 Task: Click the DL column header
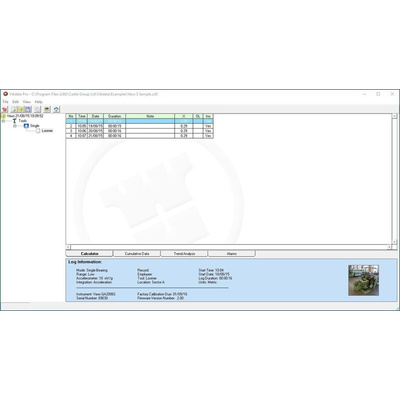(198, 116)
